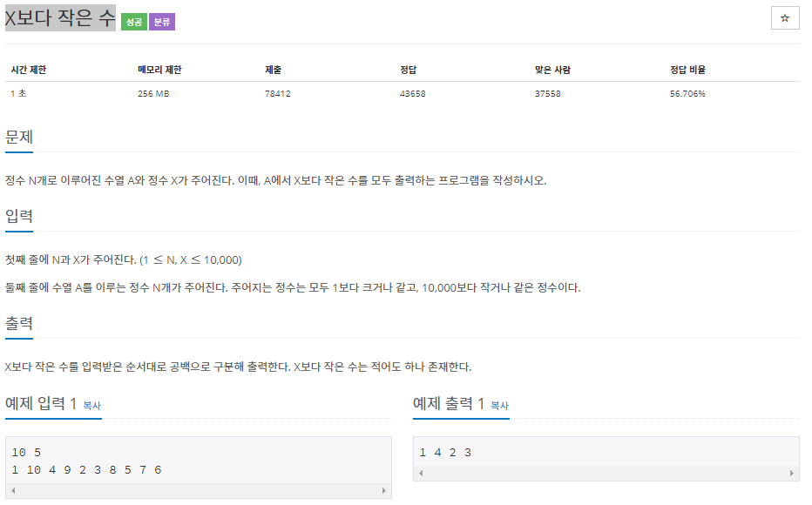Click the problem description sentence starting 정수 N개로
812x505 pixels.
tap(275, 180)
